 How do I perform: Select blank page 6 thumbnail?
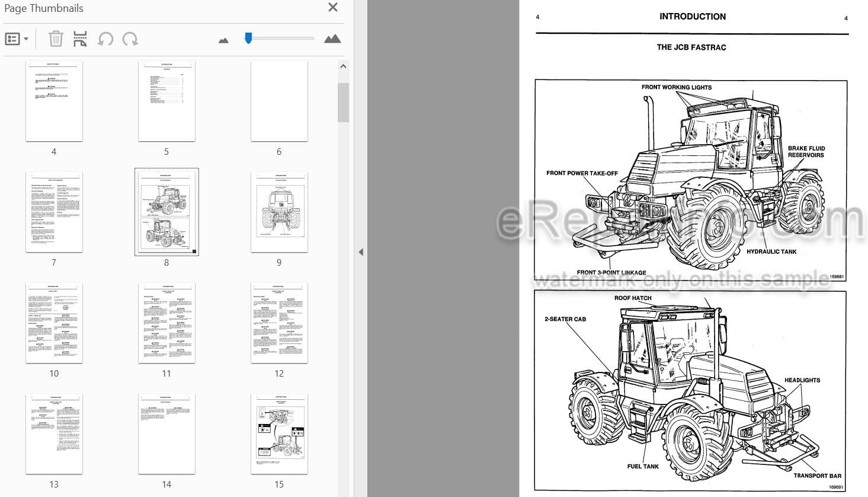click(x=279, y=101)
